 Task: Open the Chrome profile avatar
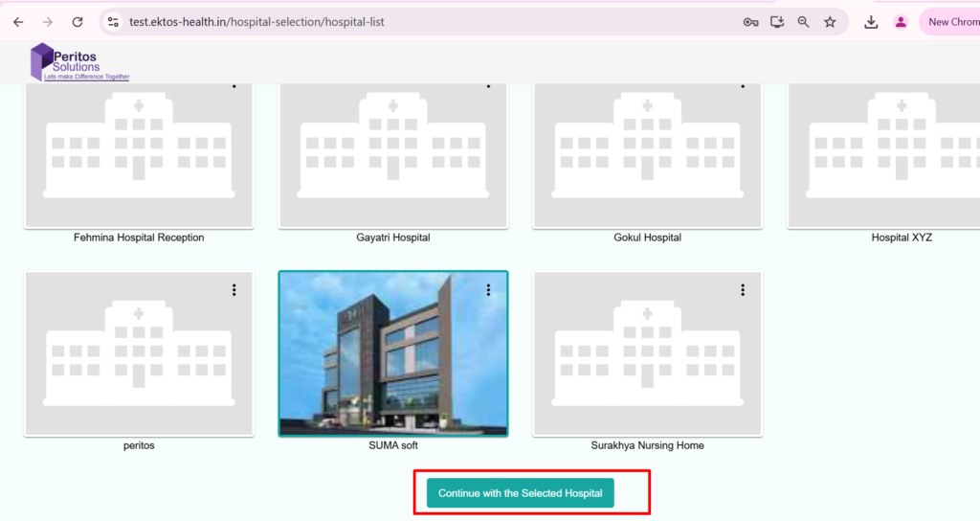(x=901, y=22)
